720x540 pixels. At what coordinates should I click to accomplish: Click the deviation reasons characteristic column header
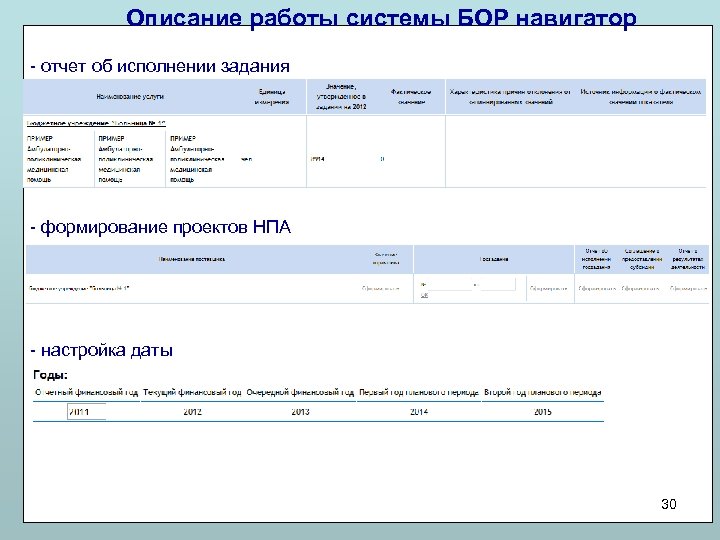pyautogui.click(x=510, y=97)
